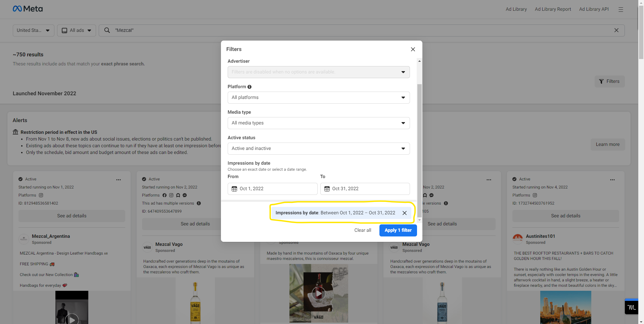Open Ad Library in top navigation
The width and height of the screenshot is (644, 324).
point(516,9)
